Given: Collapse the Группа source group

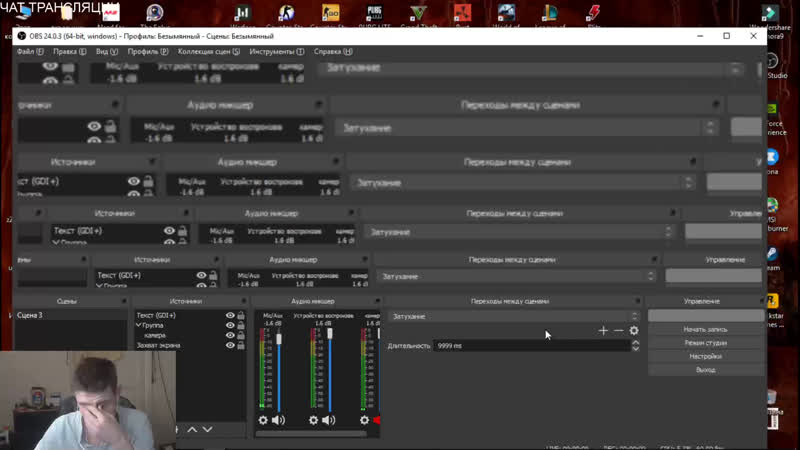Looking at the screenshot, I should click(139, 326).
